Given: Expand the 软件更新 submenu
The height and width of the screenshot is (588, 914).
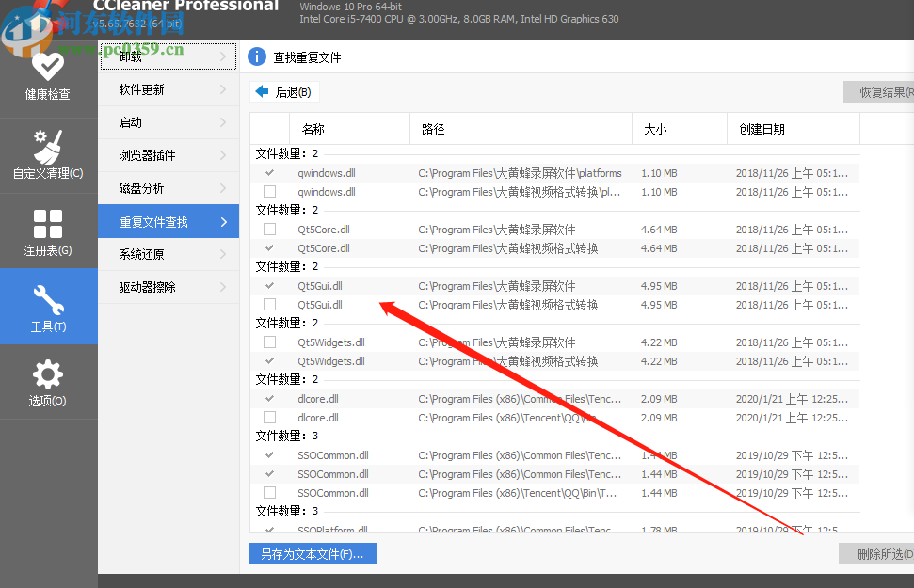Looking at the screenshot, I should [168, 89].
